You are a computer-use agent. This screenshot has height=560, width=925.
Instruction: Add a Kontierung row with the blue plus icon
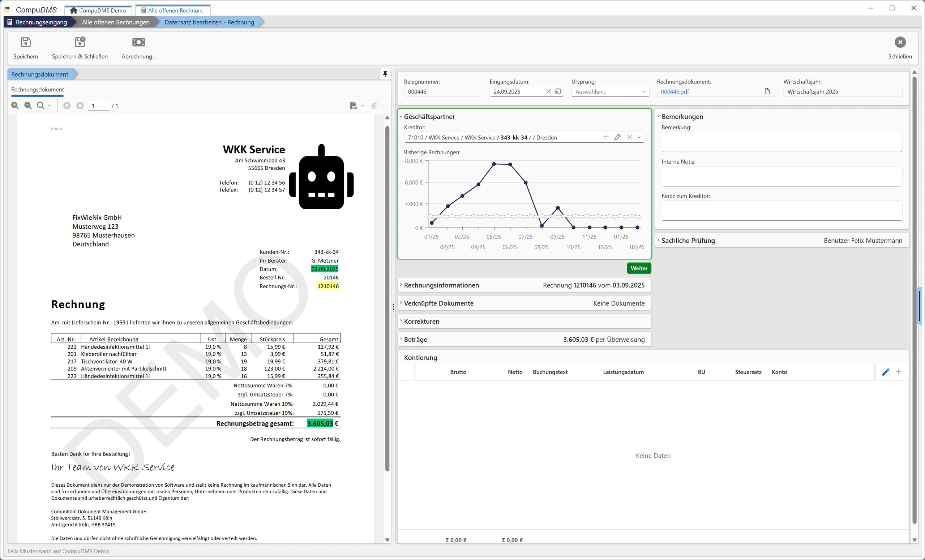pyautogui.click(x=899, y=371)
